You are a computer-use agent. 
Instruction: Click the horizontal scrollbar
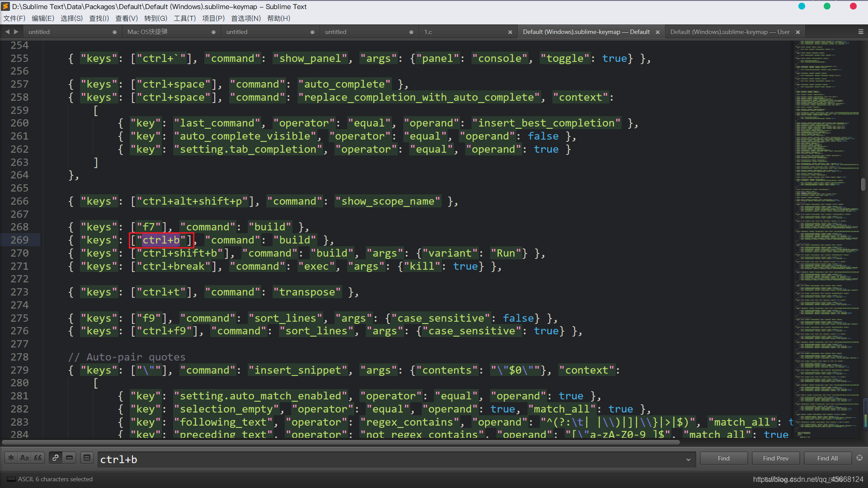pos(341,442)
